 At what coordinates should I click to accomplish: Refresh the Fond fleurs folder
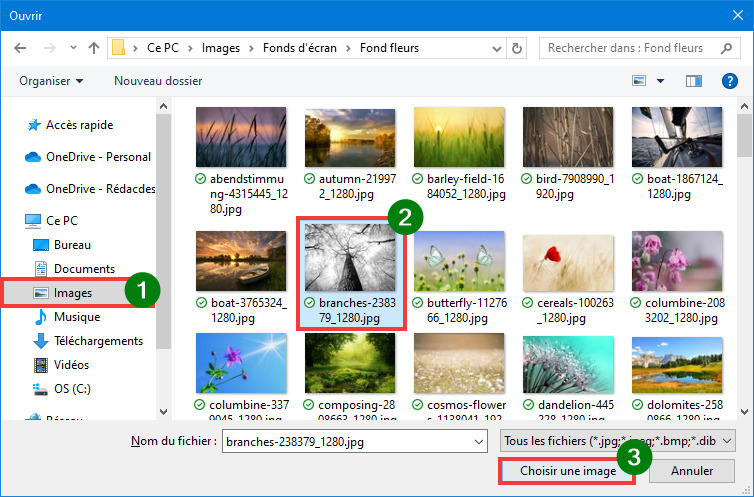pos(516,49)
